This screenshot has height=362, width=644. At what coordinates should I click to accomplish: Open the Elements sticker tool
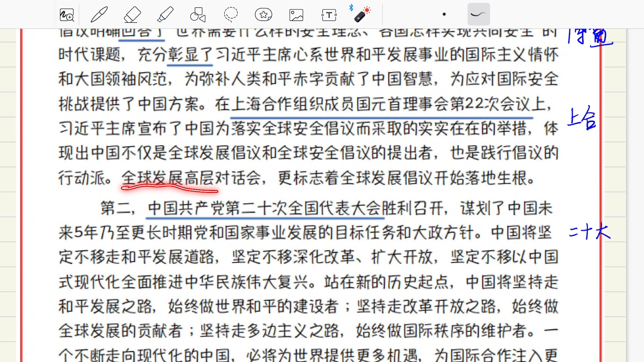point(263,15)
